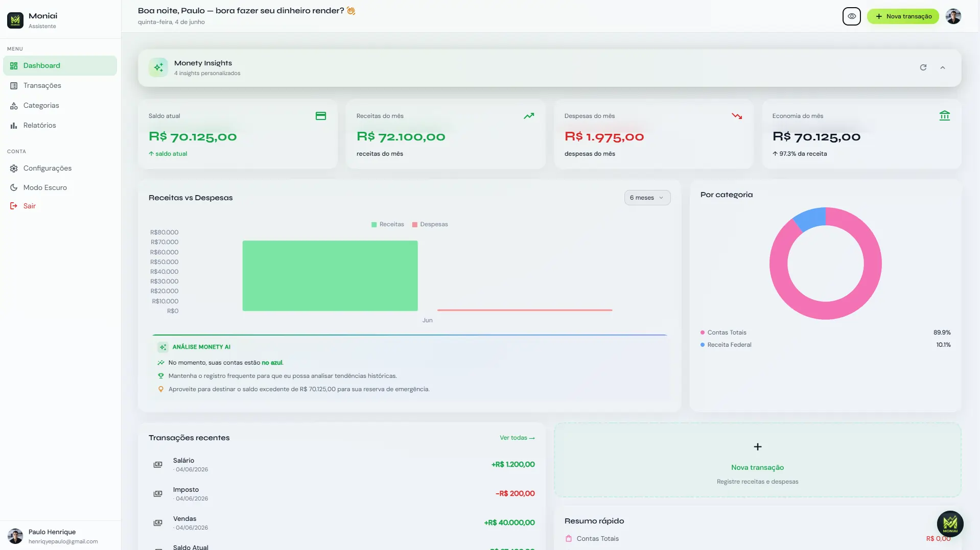Click the Moniai logo icon in sidebar

click(x=15, y=20)
